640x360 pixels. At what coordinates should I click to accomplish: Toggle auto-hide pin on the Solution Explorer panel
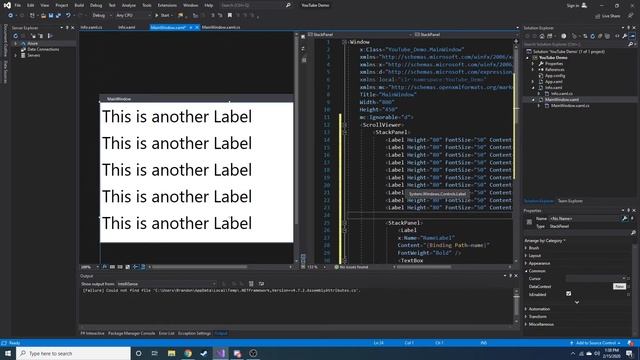pos(629,28)
